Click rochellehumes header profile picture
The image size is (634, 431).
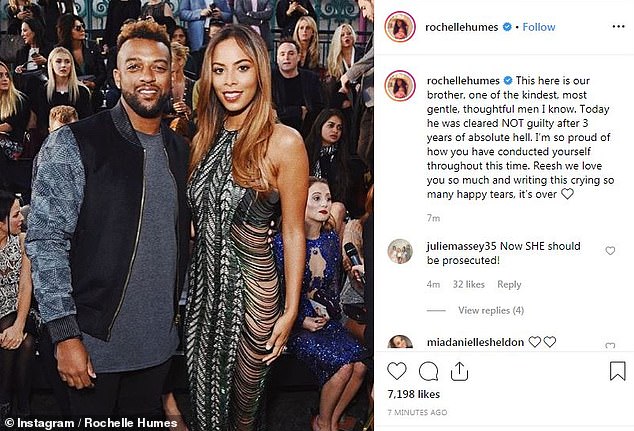(x=400, y=27)
